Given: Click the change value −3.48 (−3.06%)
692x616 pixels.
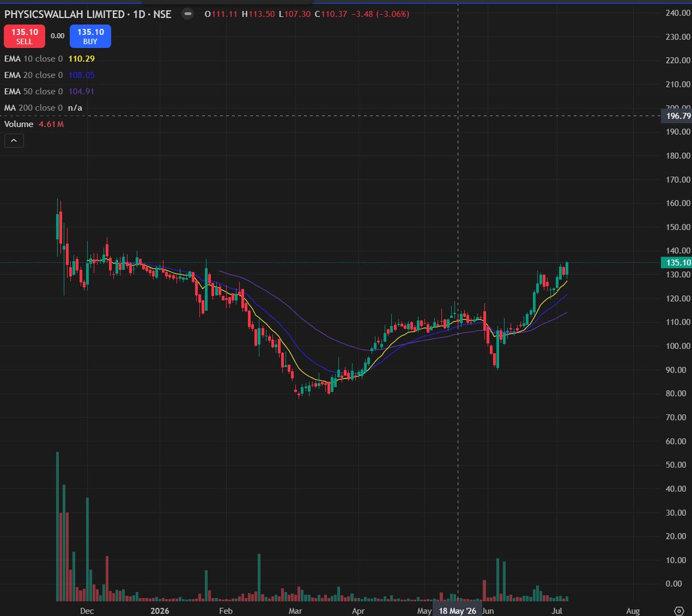Looking at the screenshot, I should click(x=380, y=14).
